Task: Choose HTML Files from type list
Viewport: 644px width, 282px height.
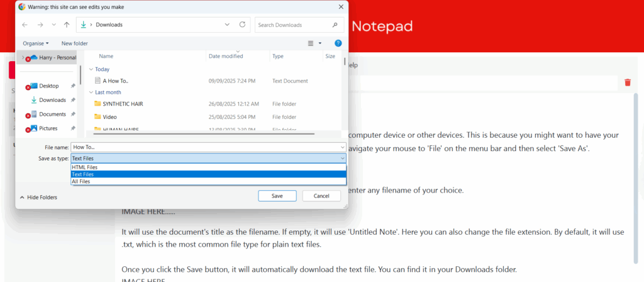Action: point(84,167)
